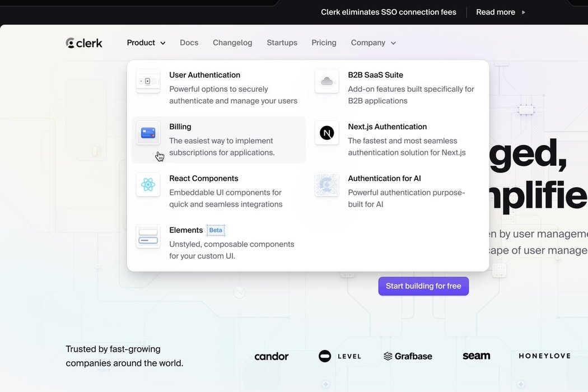Click the Authentication for AI icon
Screen dimensions: 588x392
pos(327,185)
